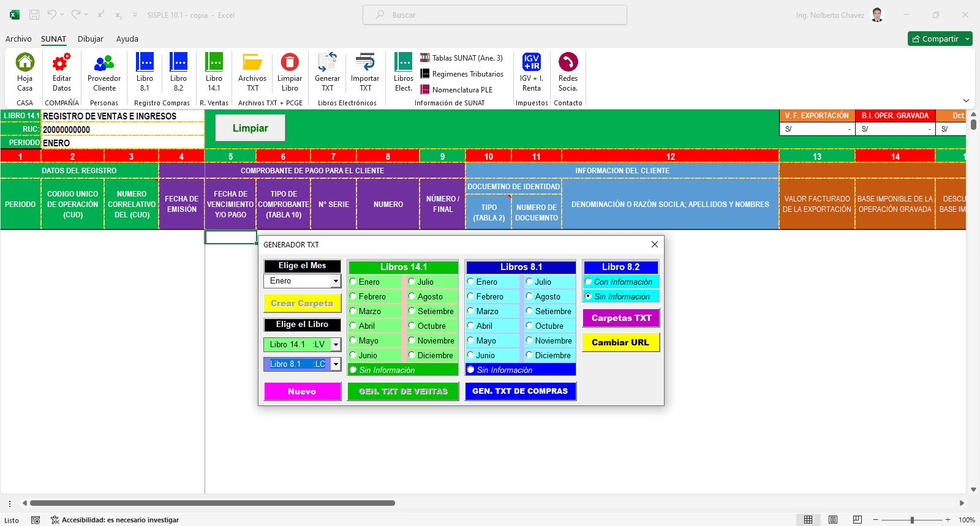Screen dimensions: 980x526
Task: Open the Libro 8.2 ribbon icon
Action: pyautogui.click(x=178, y=62)
